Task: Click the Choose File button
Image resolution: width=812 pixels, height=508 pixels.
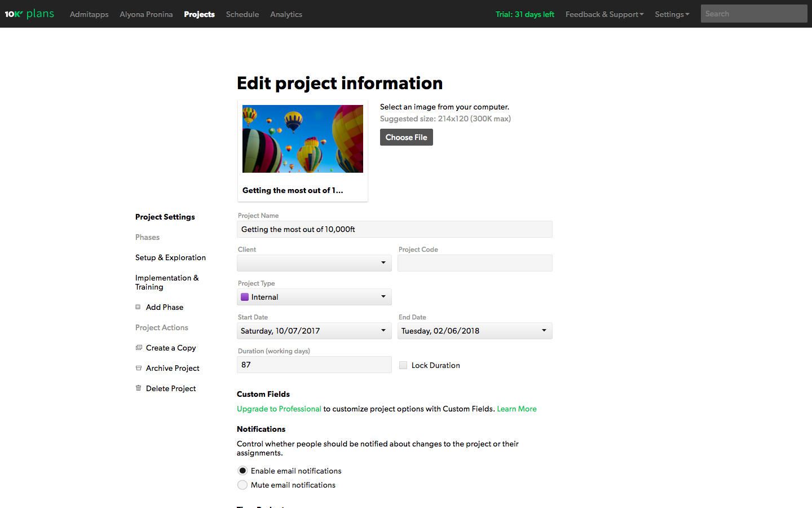Action: coord(407,137)
